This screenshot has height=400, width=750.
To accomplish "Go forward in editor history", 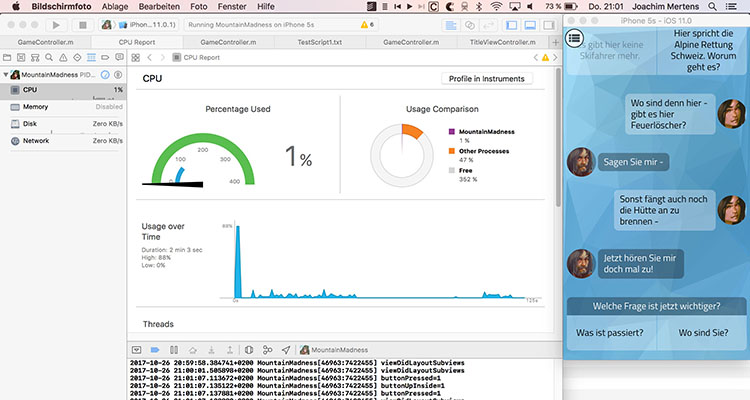I will pyautogui.click(x=163, y=57).
